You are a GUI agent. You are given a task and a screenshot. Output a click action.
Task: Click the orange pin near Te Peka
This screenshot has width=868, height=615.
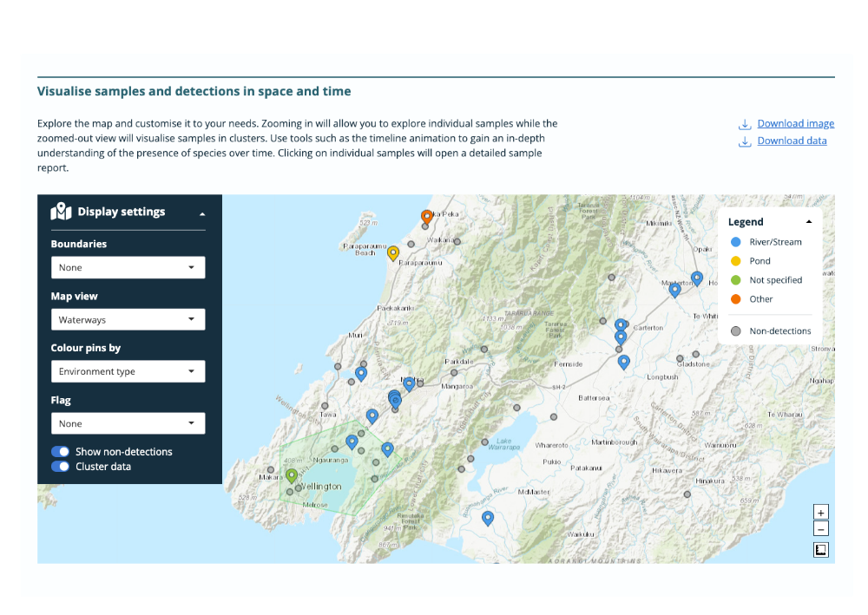pyautogui.click(x=426, y=216)
